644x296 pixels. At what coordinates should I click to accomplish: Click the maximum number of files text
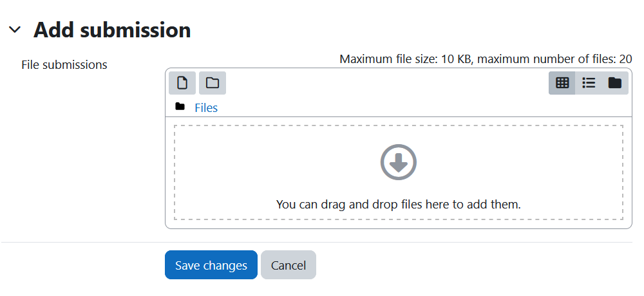tap(555, 60)
